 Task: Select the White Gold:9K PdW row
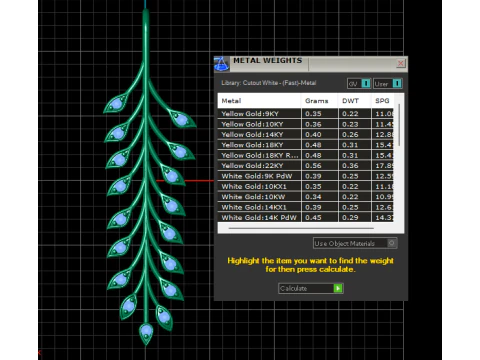coord(306,176)
